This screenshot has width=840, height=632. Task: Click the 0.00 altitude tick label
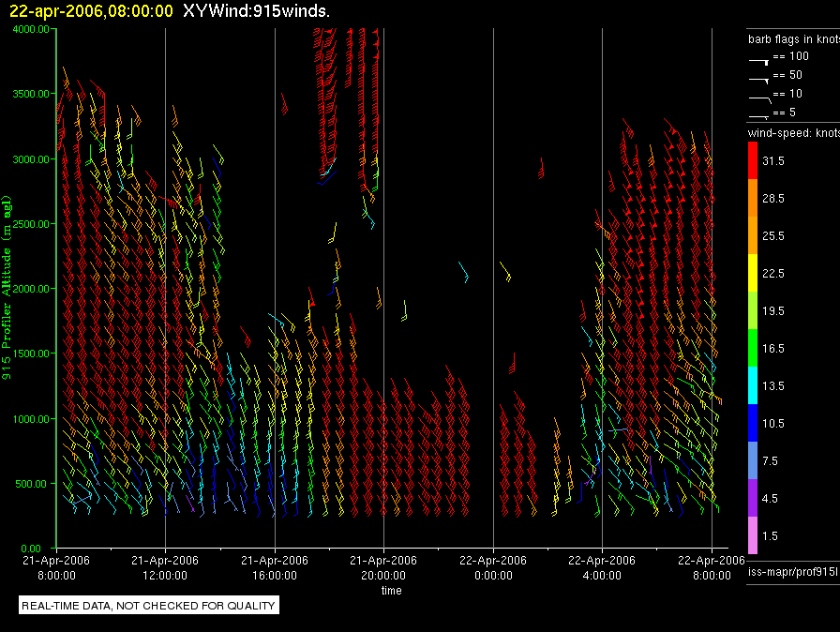pos(31,549)
